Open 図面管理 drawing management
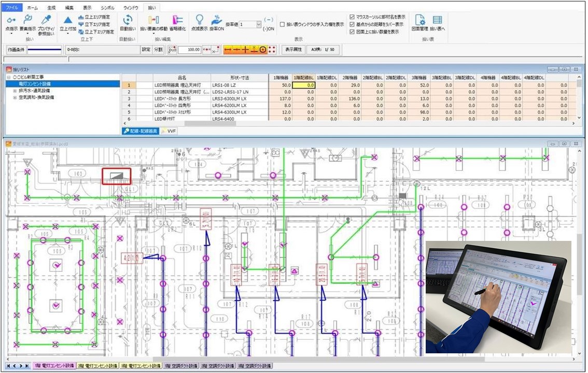Image resolution: width=588 pixels, height=373 pixels. [420, 20]
